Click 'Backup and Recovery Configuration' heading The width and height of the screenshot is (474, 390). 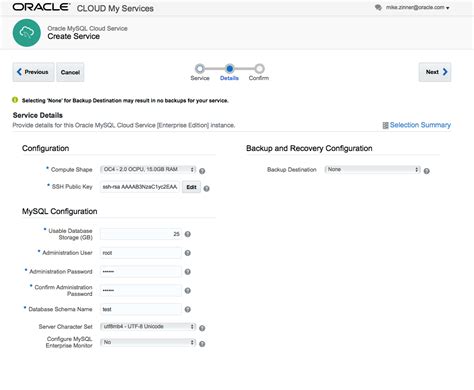[309, 148]
